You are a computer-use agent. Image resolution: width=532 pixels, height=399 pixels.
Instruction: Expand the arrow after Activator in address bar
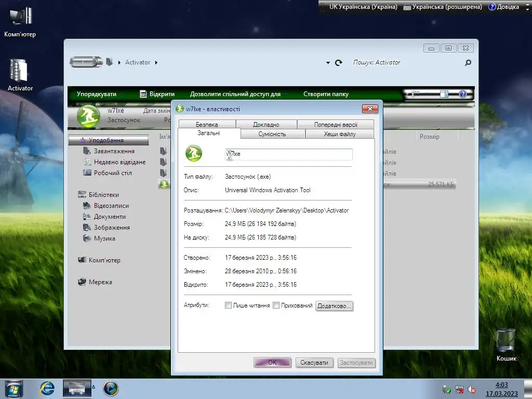(156, 62)
